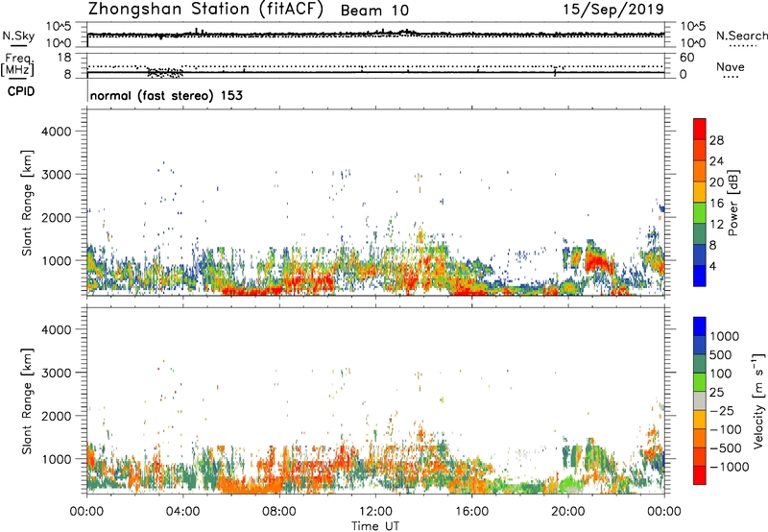The width and height of the screenshot is (768, 532).
Task: Click the 20 label on power colorbar
Action: pos(716,182)
